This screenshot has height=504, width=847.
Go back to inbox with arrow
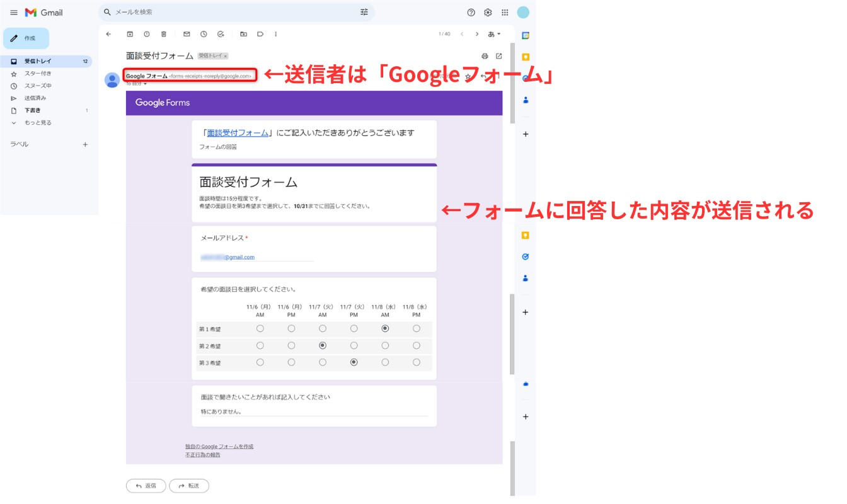(108, 34)
